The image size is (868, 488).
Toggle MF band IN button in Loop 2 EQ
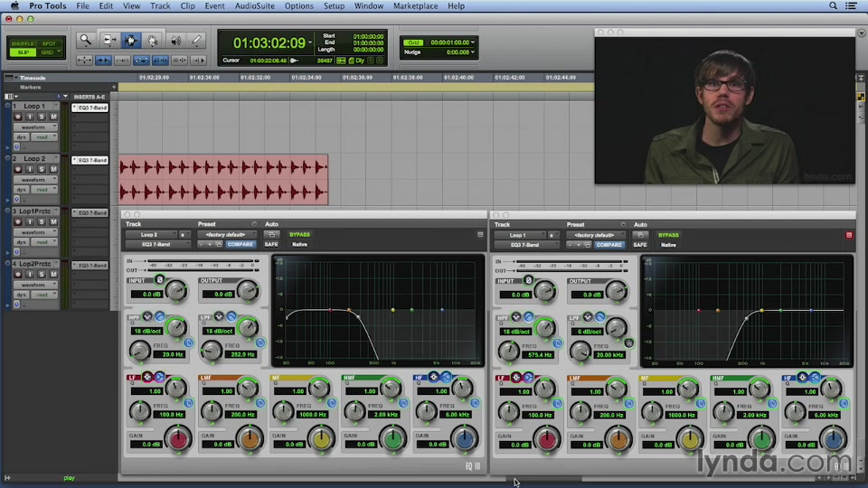332,403
